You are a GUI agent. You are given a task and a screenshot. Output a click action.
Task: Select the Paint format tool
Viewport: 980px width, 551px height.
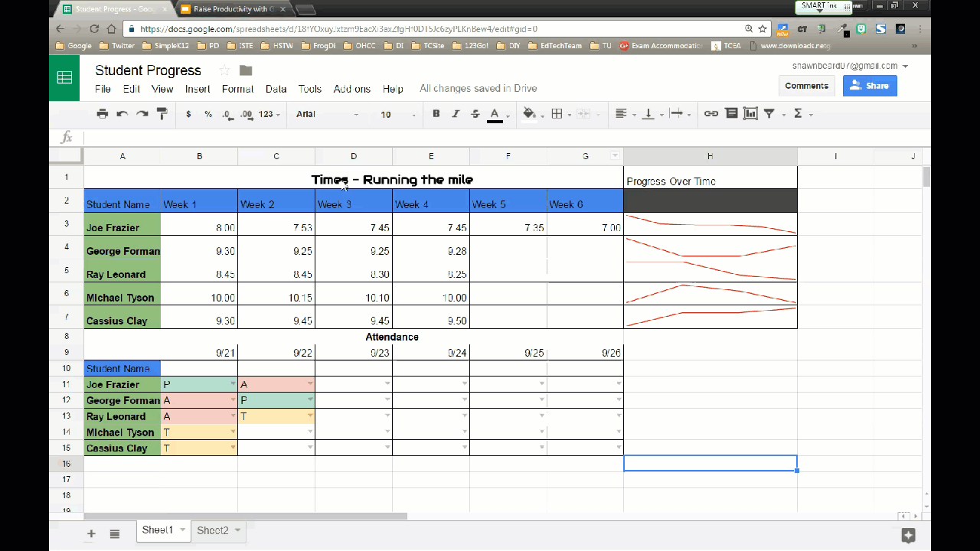[x=162, y=114]
